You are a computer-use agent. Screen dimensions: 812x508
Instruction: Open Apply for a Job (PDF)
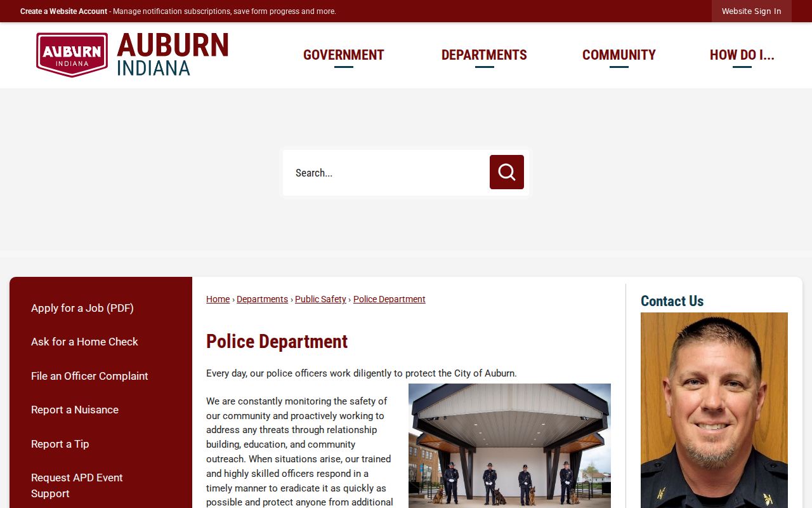[82, 308]
